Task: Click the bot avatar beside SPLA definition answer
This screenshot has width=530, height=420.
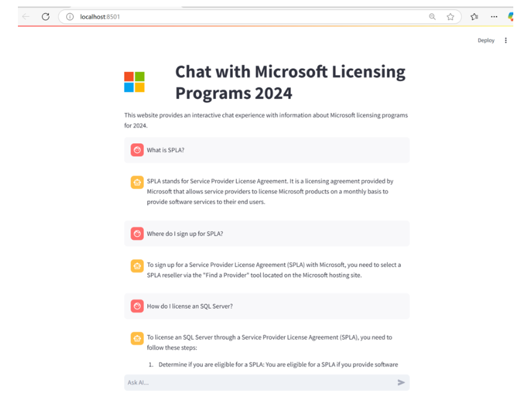Action: click(137, 182)
